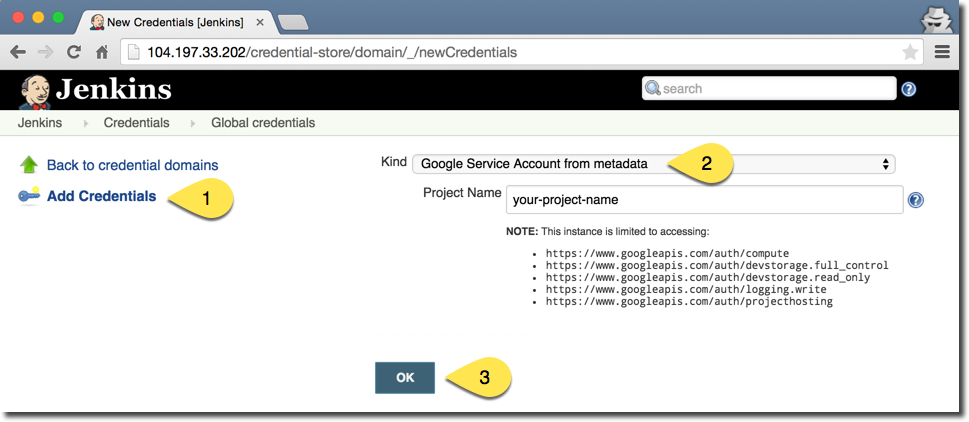Viewport: 969px width, 422px height.
Task: Expand Jenkins breadcrumb menu arrow
Action: click(85, 123)
